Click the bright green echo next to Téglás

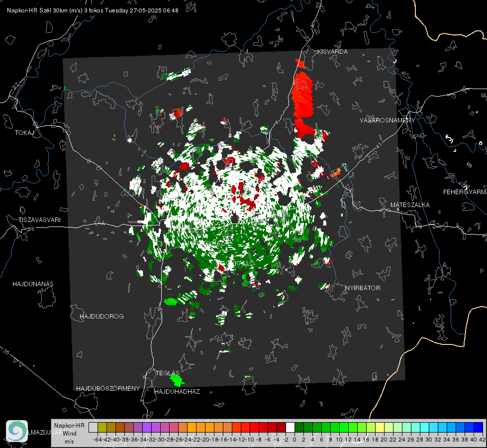pos(177,380)
